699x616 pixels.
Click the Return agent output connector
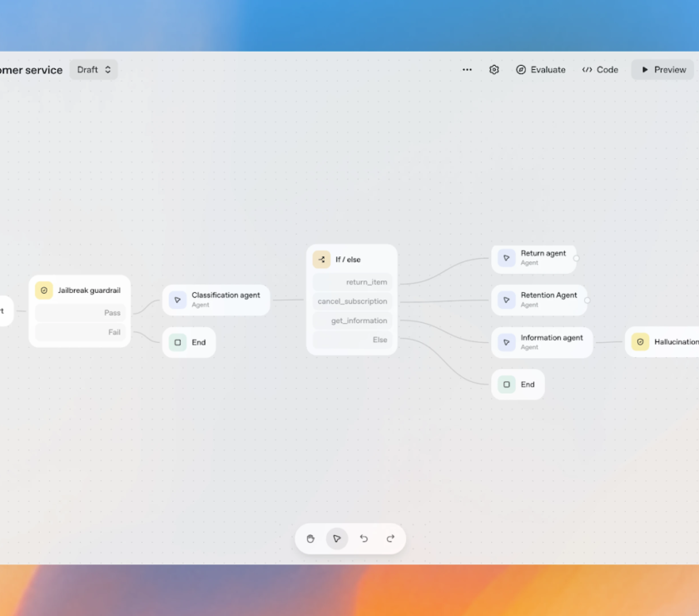pos(576,258)
